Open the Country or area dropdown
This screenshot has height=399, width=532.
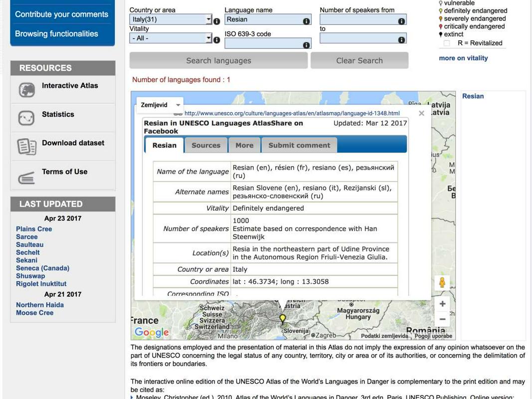[x=171, y=19]
